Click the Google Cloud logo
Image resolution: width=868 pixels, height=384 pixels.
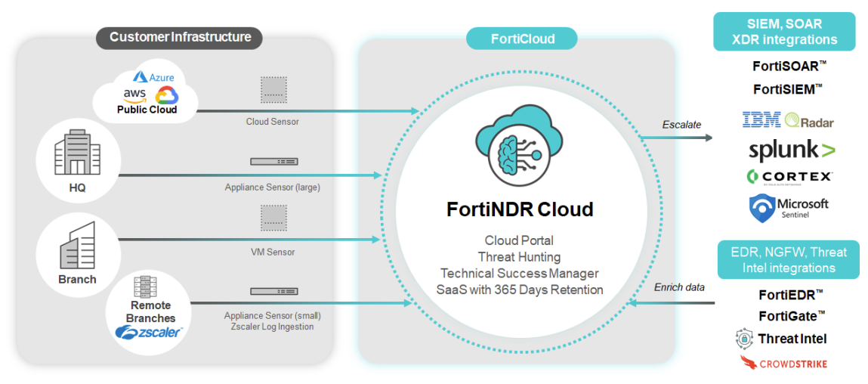pyautogui.click(x=167, y=95)
